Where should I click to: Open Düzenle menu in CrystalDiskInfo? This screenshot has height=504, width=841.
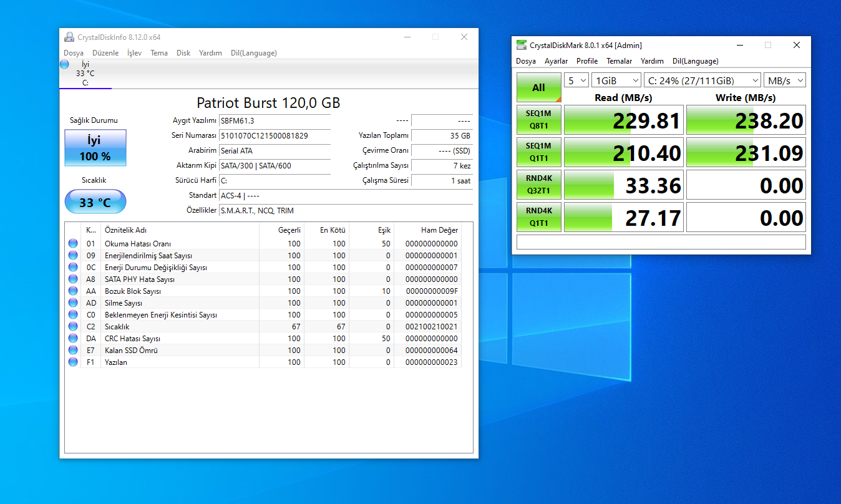point(105,53)
